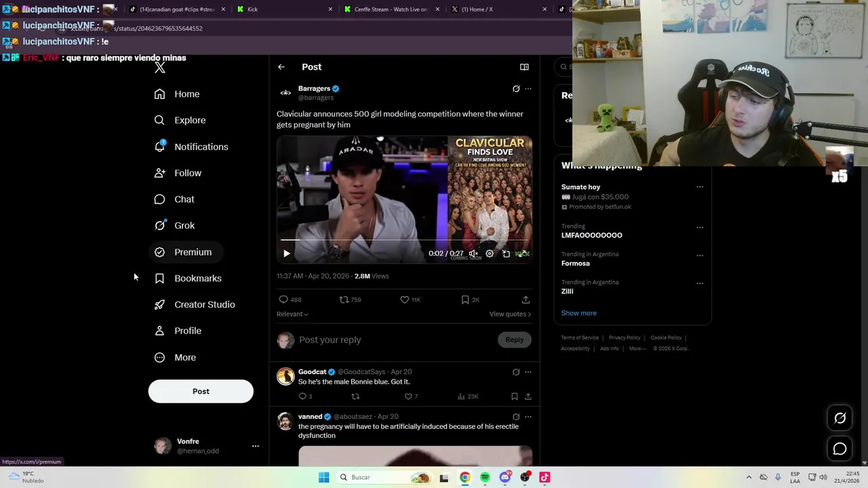The height and width of the screenshot is (488, 868).
Task: Open Terms of Service link
Action: [580, 338]
